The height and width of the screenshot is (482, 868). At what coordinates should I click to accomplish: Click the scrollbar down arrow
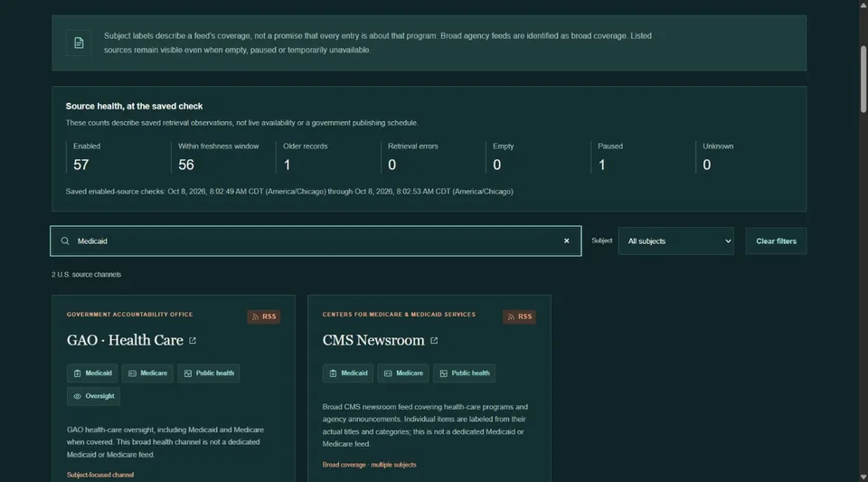tap(863, 477)
